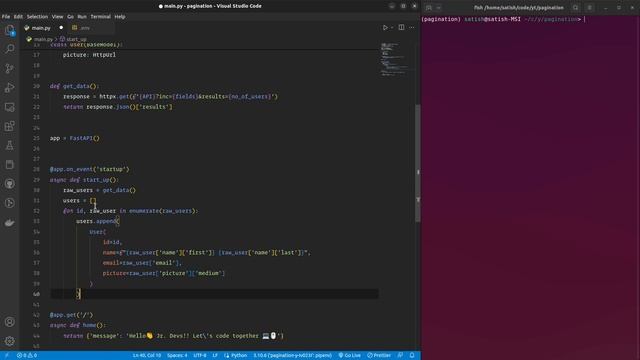Click the Prettier status bar item
The image size is (640, 360).
[379, 356]
